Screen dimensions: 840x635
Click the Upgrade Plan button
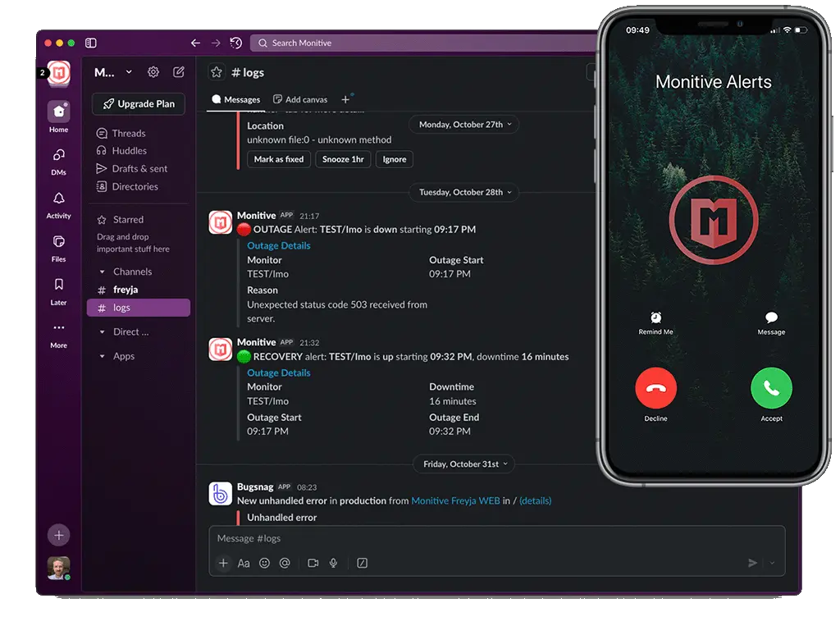[138, 104]
